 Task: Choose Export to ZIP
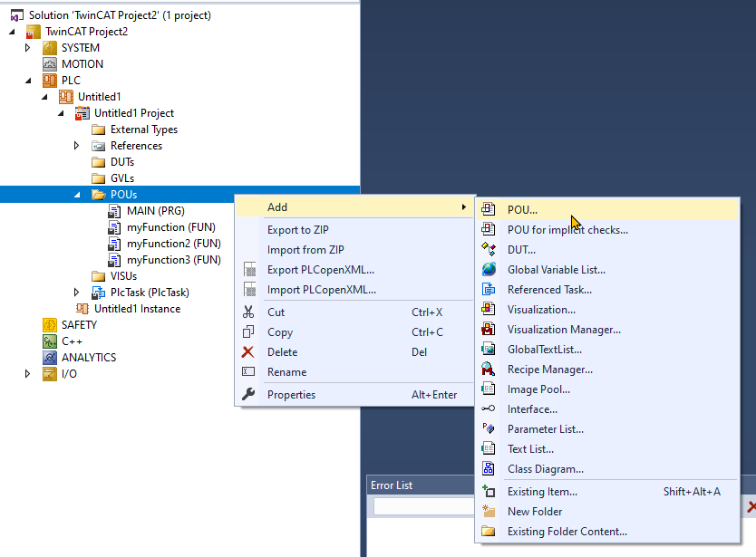(298, 230)
